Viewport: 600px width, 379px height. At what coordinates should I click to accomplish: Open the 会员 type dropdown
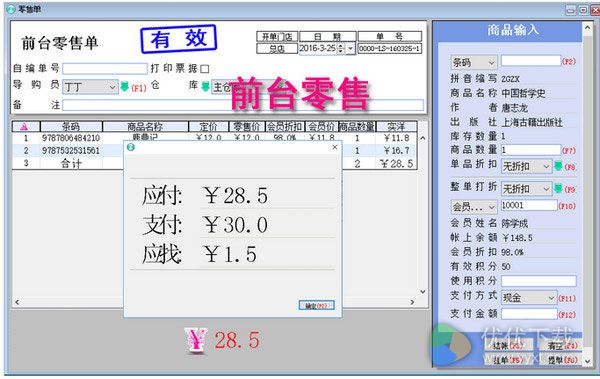click(x=474, y=207)
